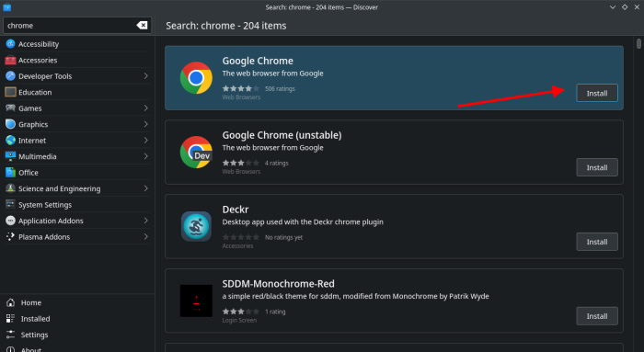
Task: Click the Settings sliders icon
Action: coord(11,335)
